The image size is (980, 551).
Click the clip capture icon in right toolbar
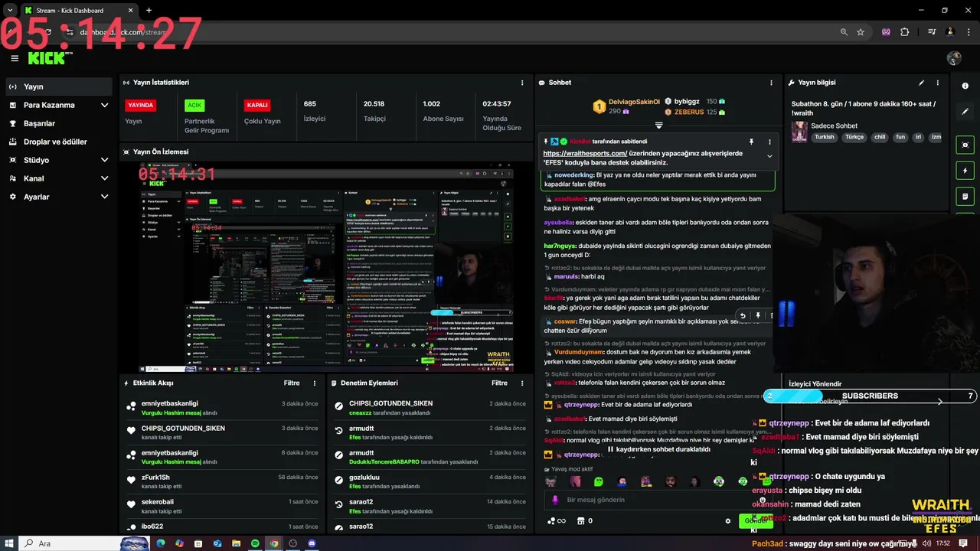pyautogui.click(x=965, y=145)
